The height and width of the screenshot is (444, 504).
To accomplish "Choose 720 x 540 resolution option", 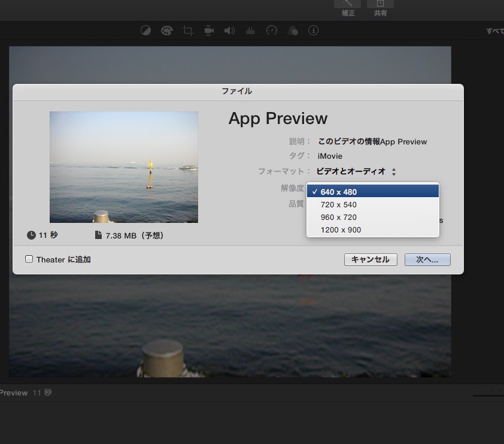I will click(x=372, y=205).
